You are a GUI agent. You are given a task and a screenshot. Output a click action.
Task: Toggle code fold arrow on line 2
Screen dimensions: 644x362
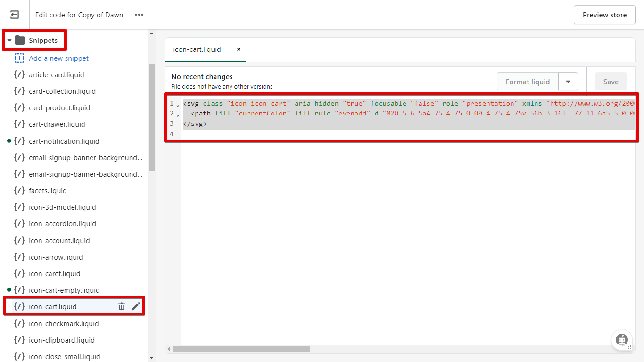click(x=178, y=115)
